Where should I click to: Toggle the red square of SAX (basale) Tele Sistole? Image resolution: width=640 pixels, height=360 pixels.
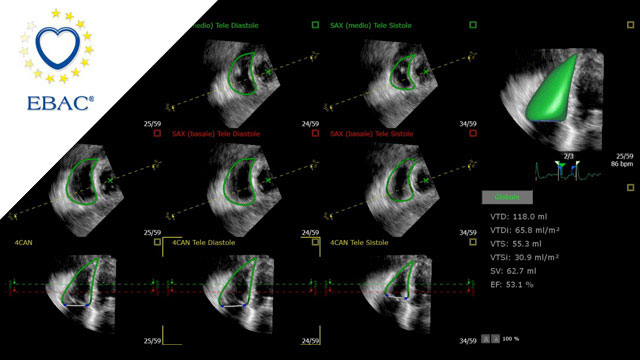(473, 133)
